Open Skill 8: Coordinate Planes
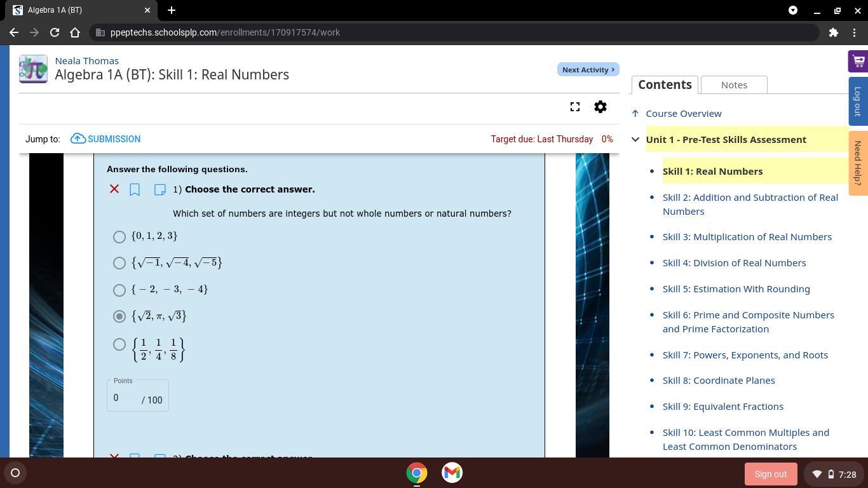 coord(719,380)
